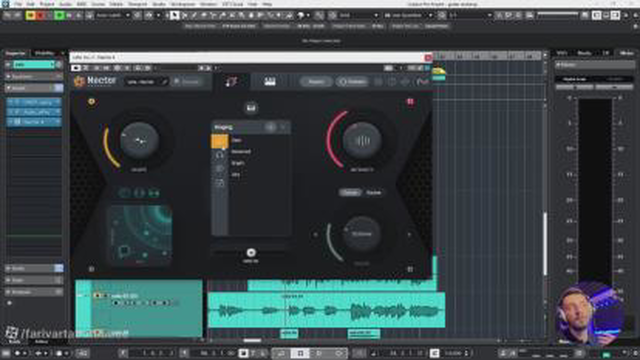Image resolution: width=640 pixels, height=360 pixels.
Task: Expand the last lower Inspector section
Action: [34, 292]
